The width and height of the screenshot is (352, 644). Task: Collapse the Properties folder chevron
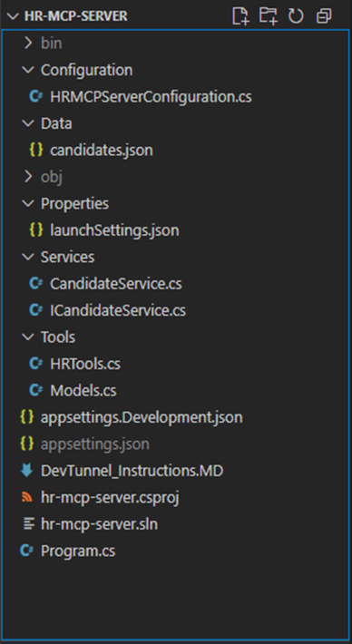click(28, 203)
